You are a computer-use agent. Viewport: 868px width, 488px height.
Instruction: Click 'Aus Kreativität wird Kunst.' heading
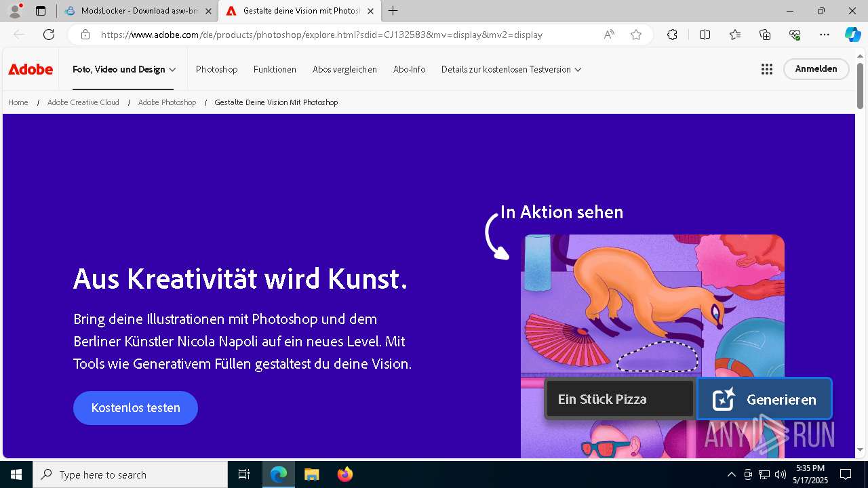(240, 279)
